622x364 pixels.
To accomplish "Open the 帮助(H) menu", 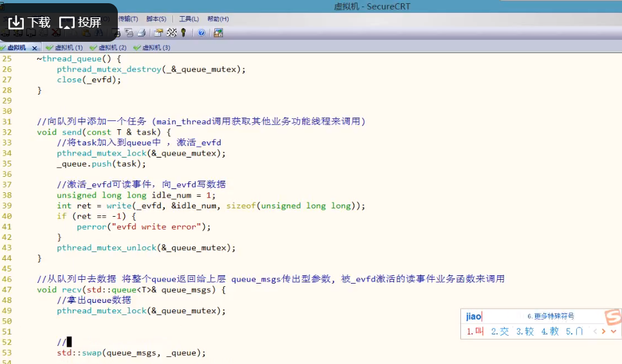I will point(218,19).
